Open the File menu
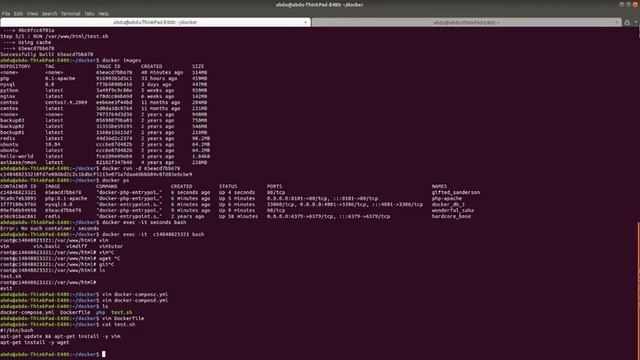The height and width of the screenshot is (360, 640). coord(6,13)
